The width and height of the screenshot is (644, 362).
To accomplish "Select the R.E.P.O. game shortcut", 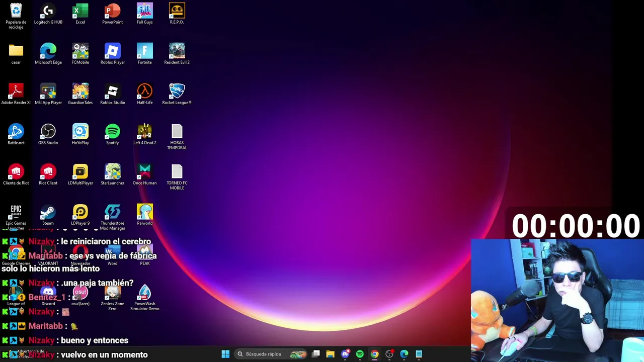I will pos(177,14).
